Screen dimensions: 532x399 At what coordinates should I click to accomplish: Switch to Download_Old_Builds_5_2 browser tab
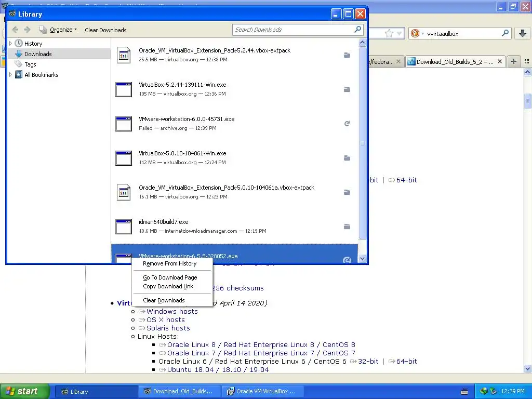pos(455,62)
